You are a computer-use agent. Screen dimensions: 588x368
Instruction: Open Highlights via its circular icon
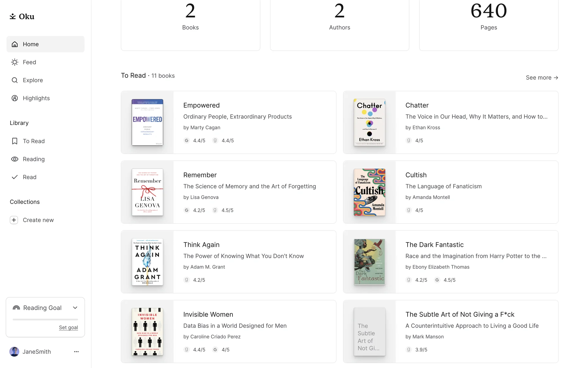(x=15, y=98)
